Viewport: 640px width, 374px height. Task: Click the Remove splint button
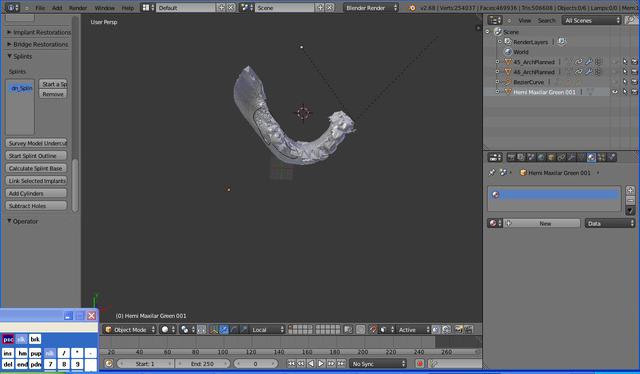point(53,94)
